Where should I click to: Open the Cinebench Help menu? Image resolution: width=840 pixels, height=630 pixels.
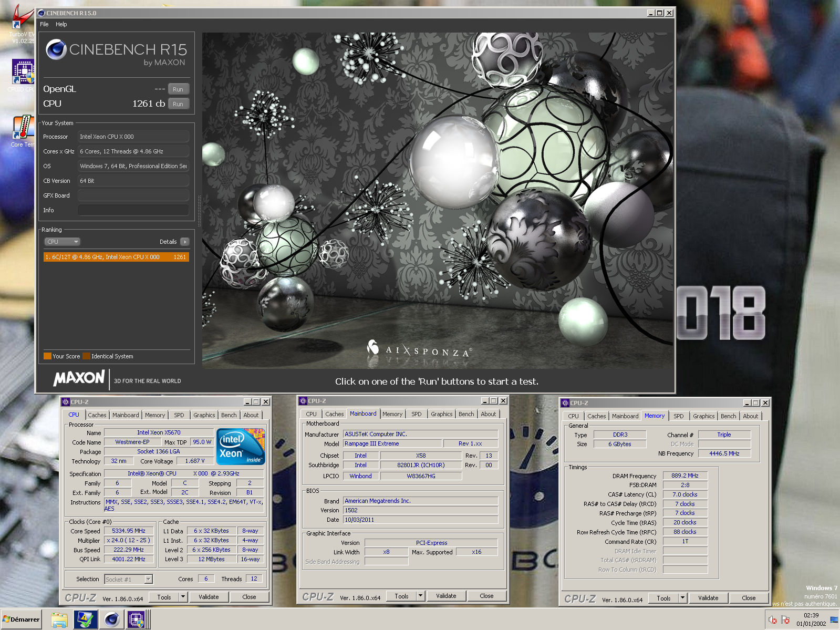pos(61,24)
